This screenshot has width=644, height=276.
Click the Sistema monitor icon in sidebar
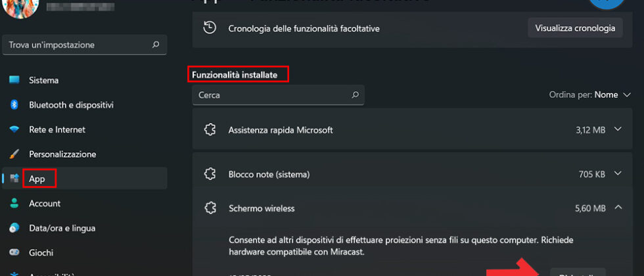(x=14, y=80)
